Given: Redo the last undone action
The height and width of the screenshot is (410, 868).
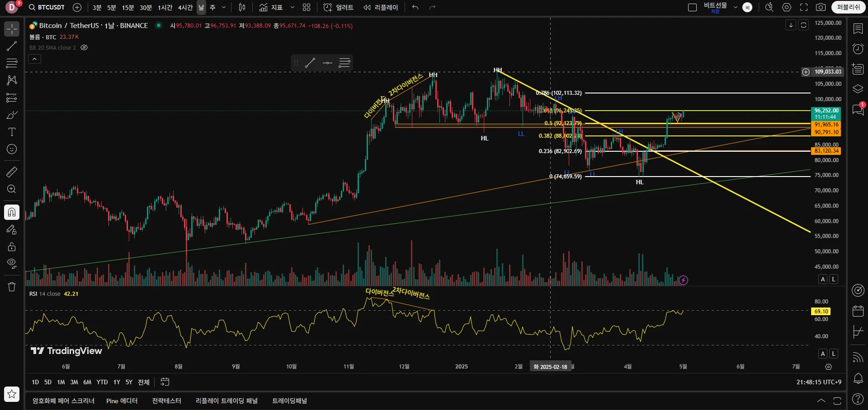Looking at the screenshot, I should coord(432,7).
